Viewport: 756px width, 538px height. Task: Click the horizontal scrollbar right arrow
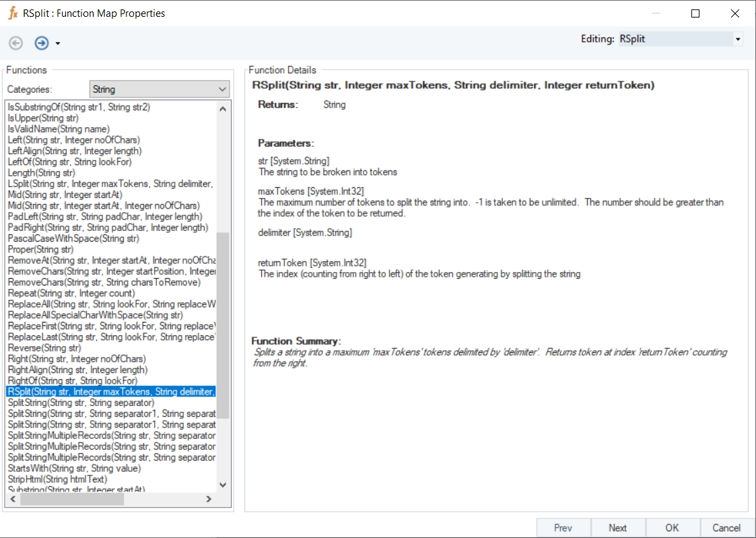[209, 499]
